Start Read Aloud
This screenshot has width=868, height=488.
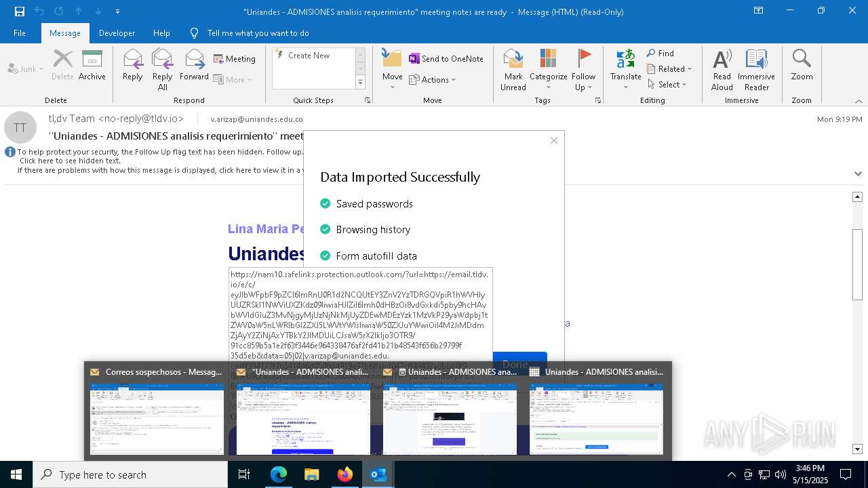tap(722, 70)
